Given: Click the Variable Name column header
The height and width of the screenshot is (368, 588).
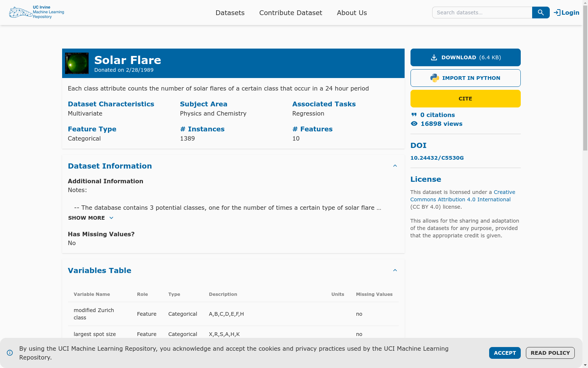Looking at the screenshot, I should coord(92,294).
